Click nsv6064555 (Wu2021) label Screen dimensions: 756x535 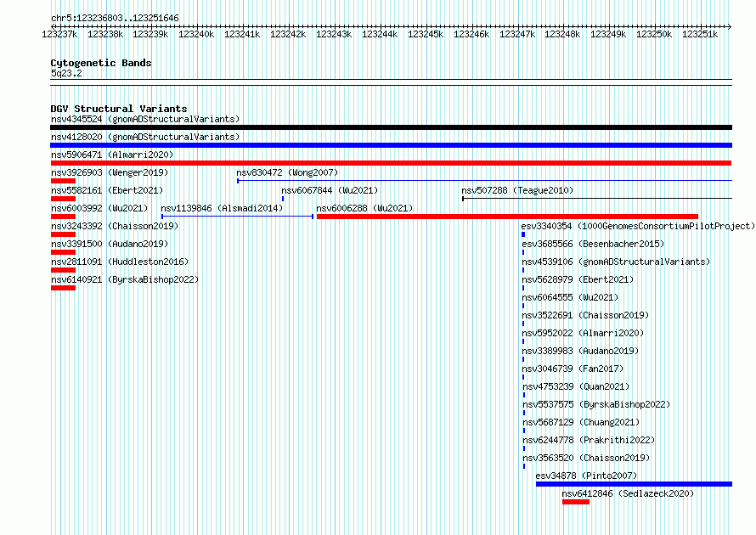click(570, 297)
